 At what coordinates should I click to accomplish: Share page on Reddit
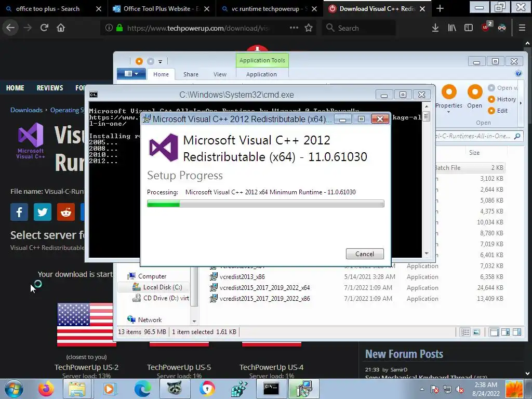pyautogui.click(x=66, y=212)
